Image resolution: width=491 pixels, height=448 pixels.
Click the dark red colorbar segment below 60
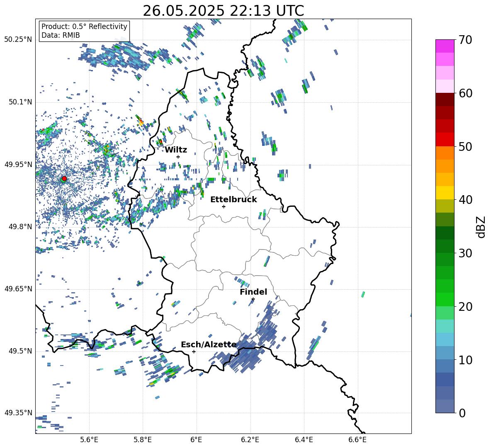tap(445, 99)
